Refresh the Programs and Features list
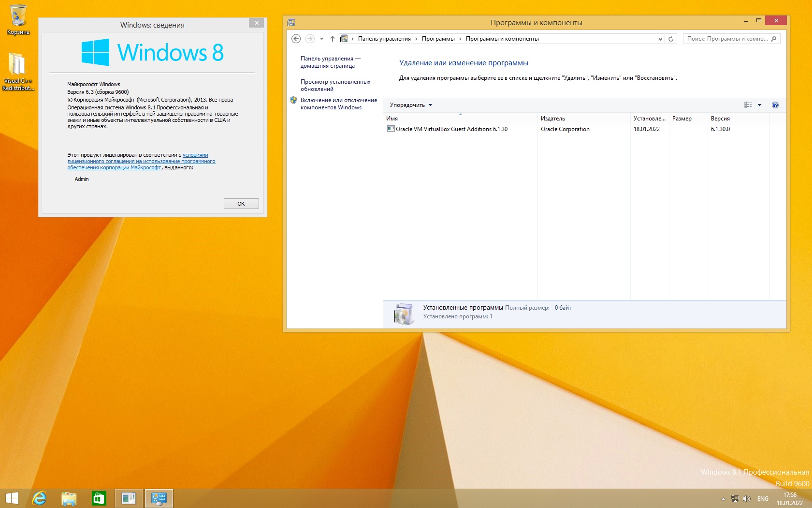The height and width of the screenshot is (508, 812). coord(671,39)
